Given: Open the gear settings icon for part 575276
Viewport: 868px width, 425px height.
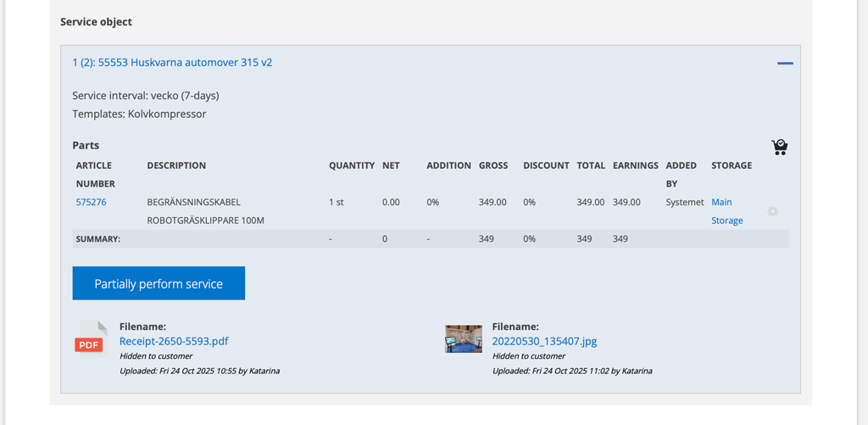Looking at the screenshot, I should (x=772, y=211).
